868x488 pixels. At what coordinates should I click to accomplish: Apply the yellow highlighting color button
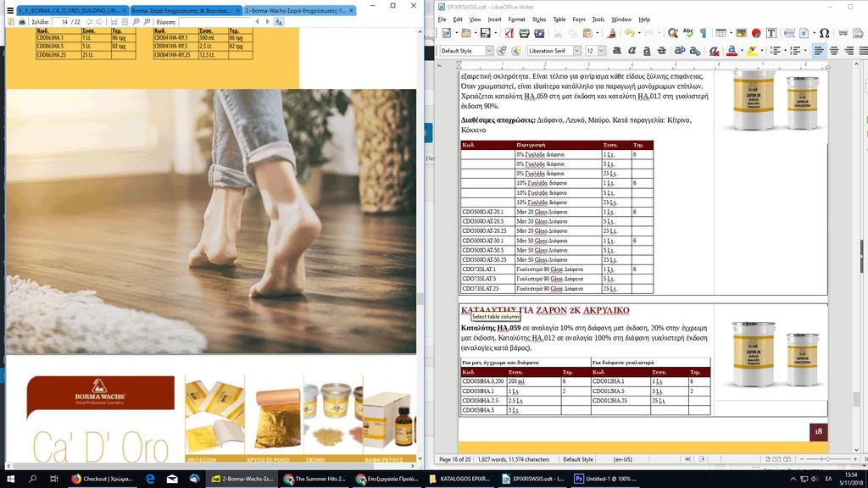(752, 51)
